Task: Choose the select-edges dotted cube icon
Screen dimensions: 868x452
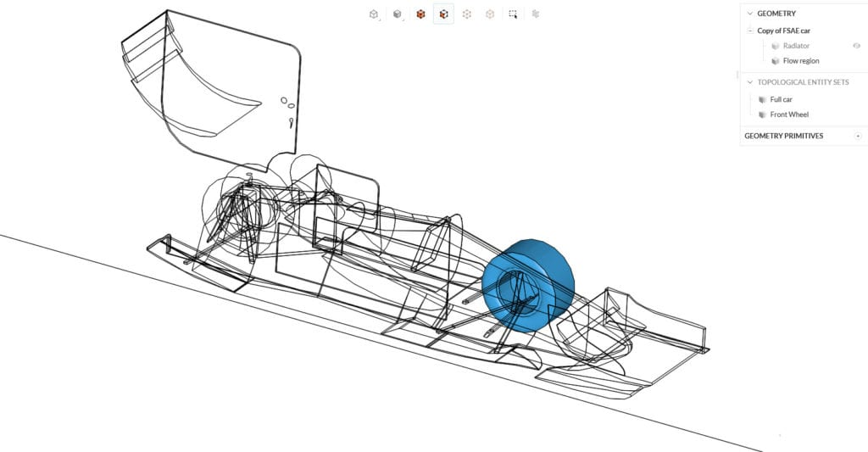Action: (467, 14)
